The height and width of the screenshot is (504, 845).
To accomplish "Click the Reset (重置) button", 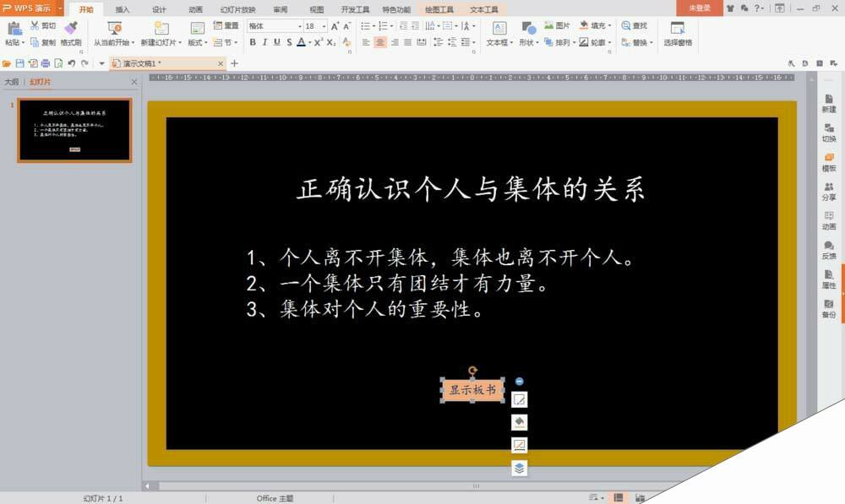I will point(226,25).
